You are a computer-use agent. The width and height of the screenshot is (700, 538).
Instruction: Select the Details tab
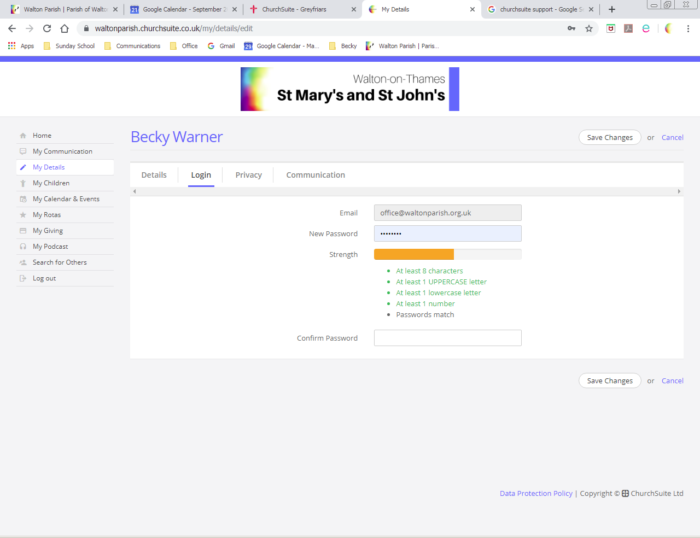(x=154, y=175)
